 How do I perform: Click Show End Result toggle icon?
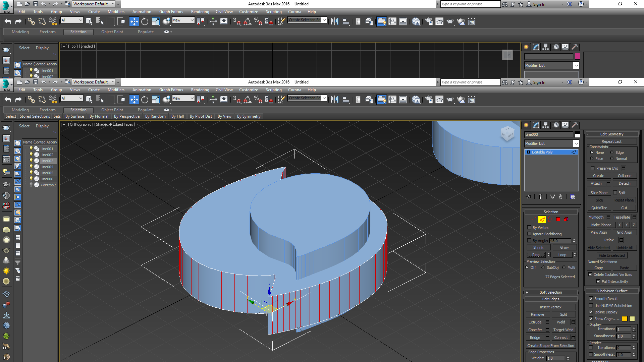tap(540, 197)
